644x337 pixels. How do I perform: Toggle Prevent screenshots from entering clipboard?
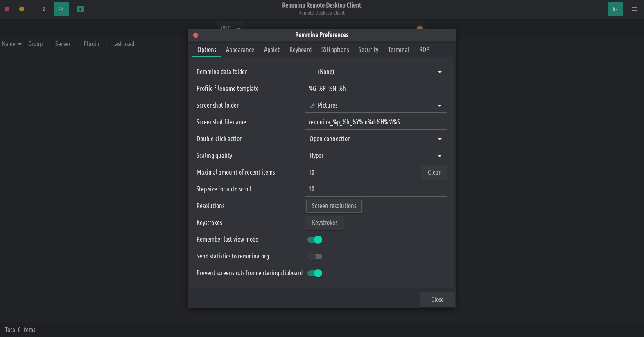315,273
